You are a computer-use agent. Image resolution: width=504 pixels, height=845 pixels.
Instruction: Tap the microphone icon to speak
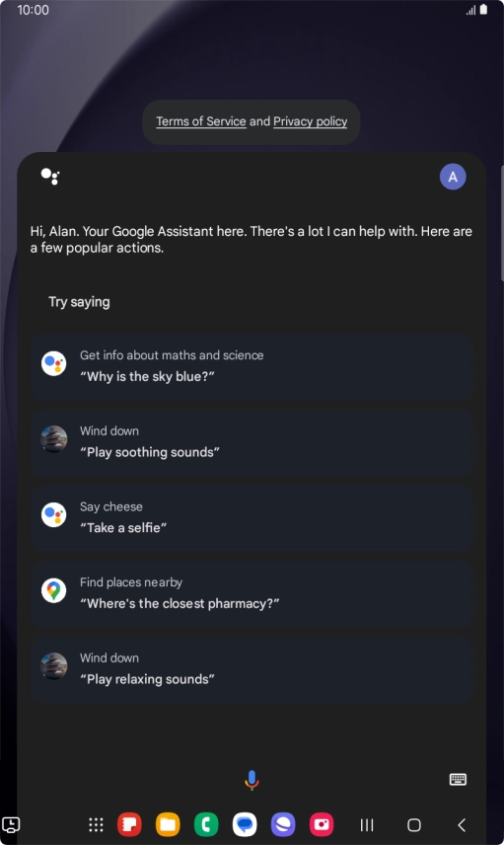pos(252,780)
